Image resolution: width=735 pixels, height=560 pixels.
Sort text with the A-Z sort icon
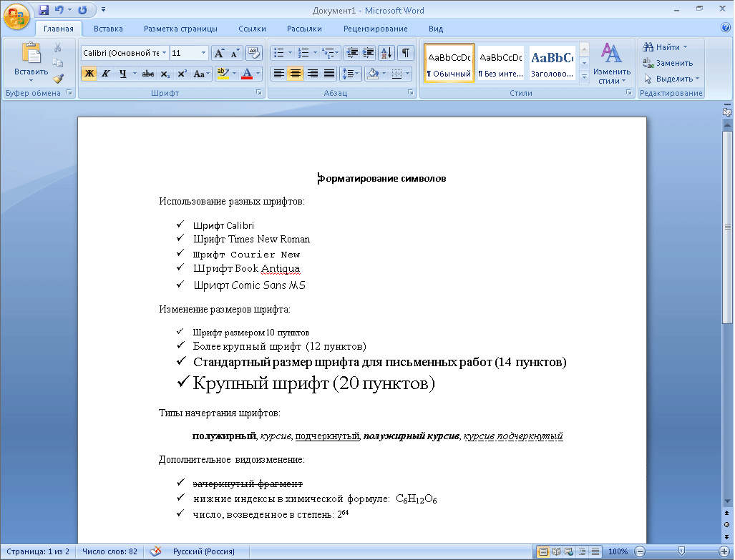point(386,53)
